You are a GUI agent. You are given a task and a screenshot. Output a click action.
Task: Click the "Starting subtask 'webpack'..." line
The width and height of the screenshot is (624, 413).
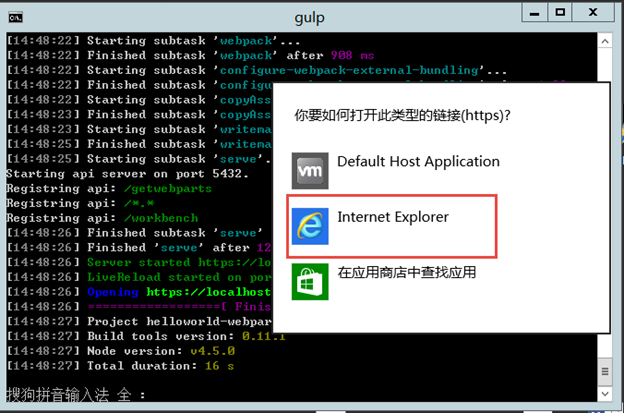pyautogui.click(x=153, y=41)
